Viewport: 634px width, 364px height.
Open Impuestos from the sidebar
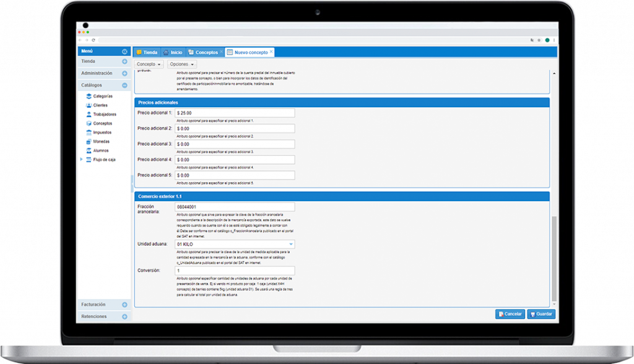(102, 132)
